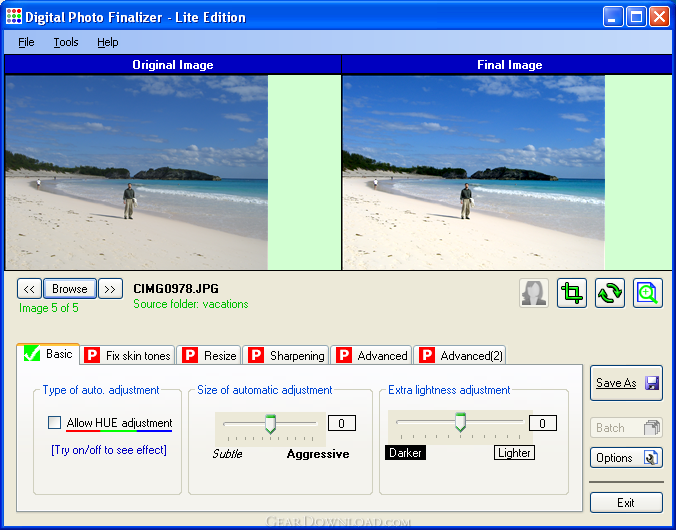Viewport: 676px width, 530px height.
Task: Click the Size of automatic adjustment slider thumb
Action: pyautogui.click(x=270, y=424)
